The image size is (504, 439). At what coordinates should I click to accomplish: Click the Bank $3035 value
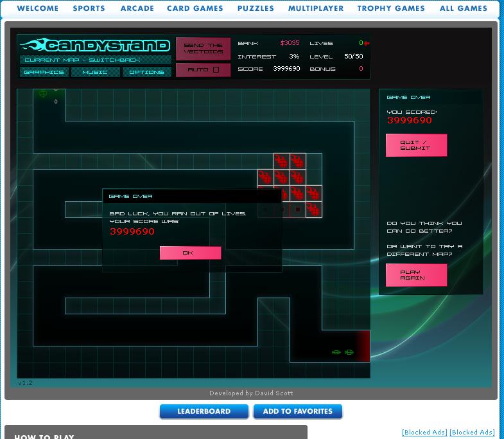click(x=290, y=43)
